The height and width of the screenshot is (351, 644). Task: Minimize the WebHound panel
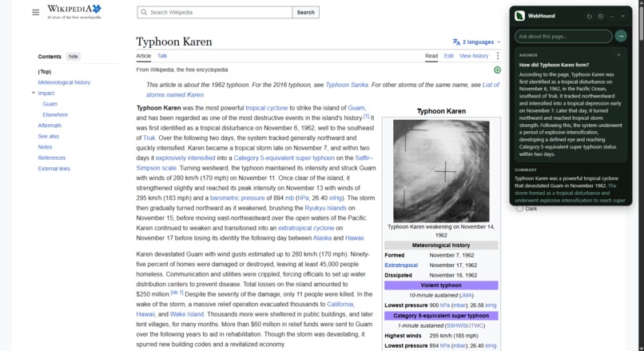(x=611, y=16)
